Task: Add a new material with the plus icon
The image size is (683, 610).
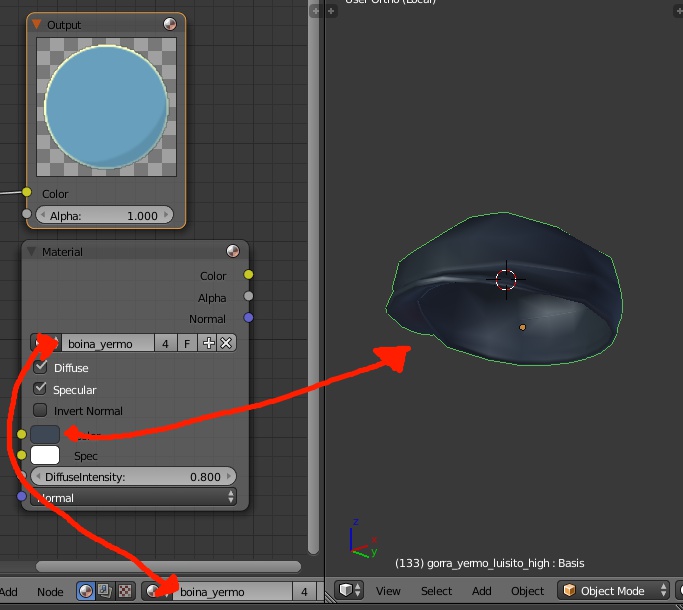Action: [x=208, y=343]
